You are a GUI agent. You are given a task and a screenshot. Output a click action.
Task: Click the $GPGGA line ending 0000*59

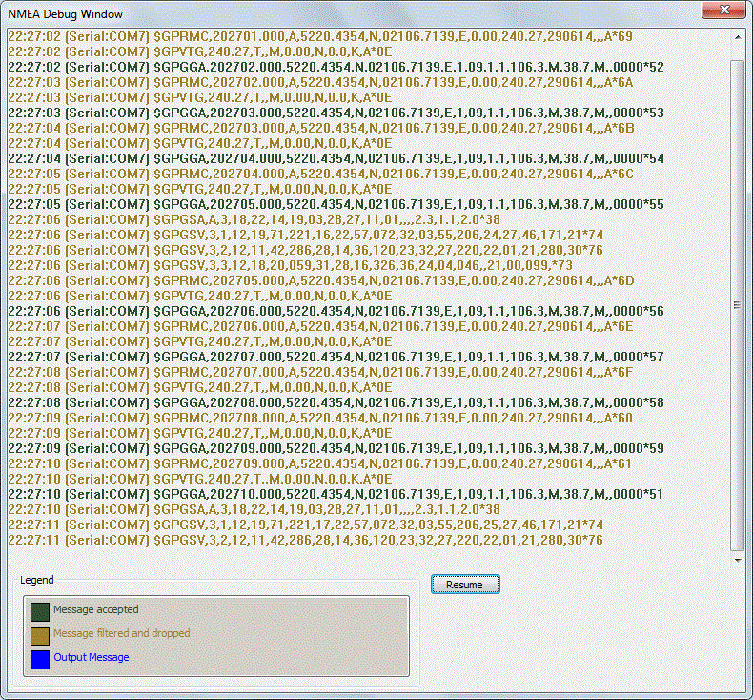tap(336, 448)
